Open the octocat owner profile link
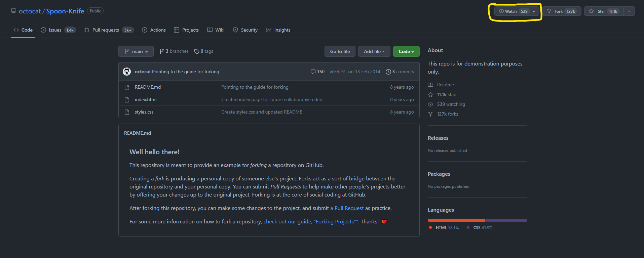The height and width of the screenshot is (258, 644). click(30, 11)
